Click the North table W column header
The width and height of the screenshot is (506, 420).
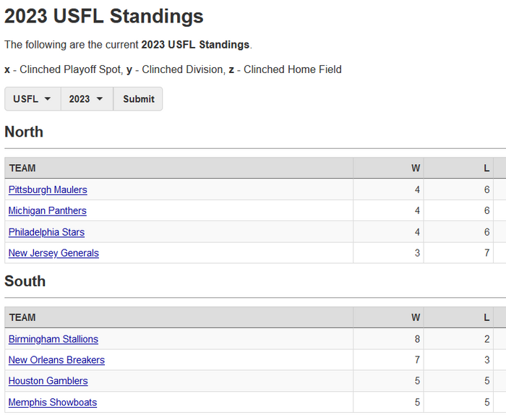coord(416,168)
